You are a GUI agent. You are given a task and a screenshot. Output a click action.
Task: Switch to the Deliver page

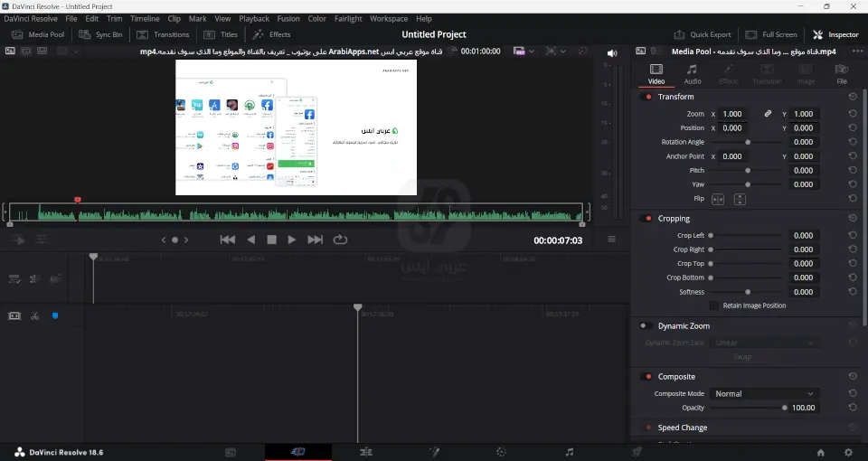click(x=637, y=452)
